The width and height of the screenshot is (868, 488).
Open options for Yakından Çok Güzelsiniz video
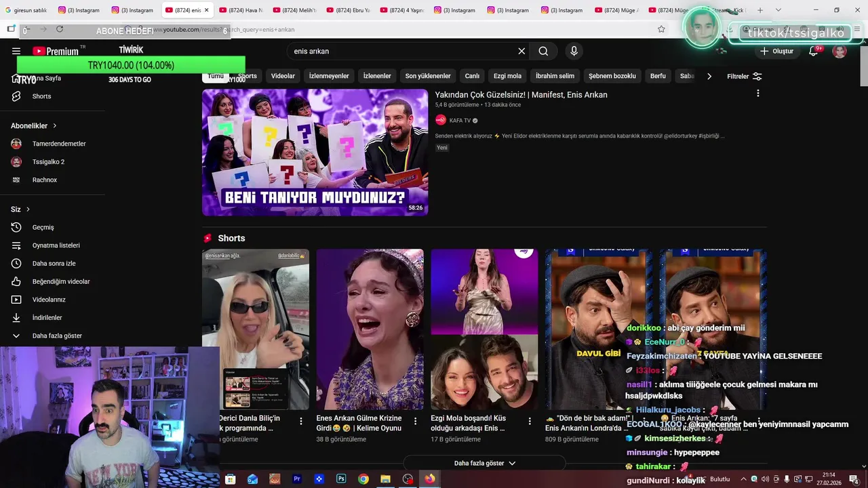(x=757, y=94)
